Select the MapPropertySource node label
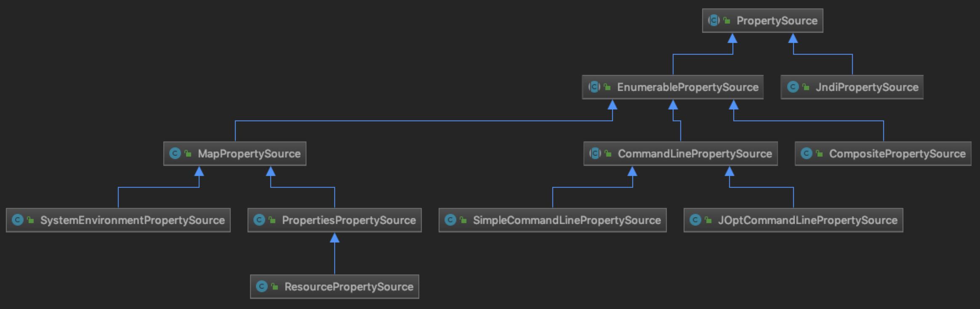The image size is (980, 309). (249, 154)
